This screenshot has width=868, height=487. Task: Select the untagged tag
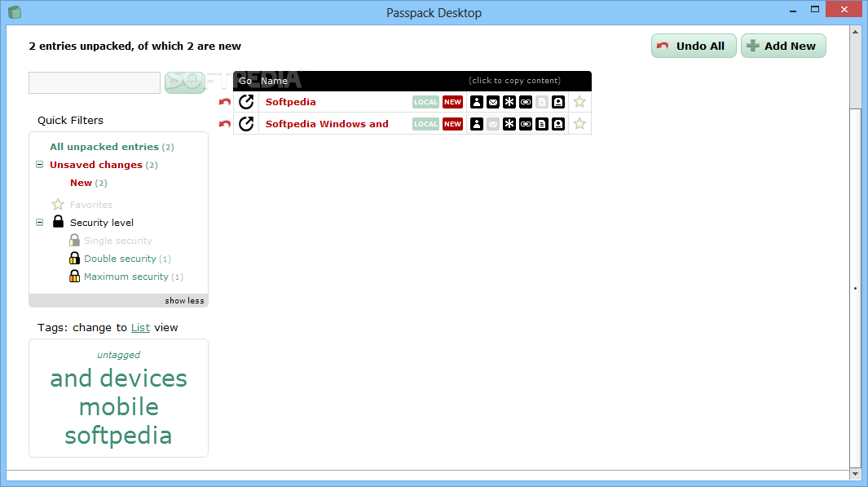tap(118, 355)
